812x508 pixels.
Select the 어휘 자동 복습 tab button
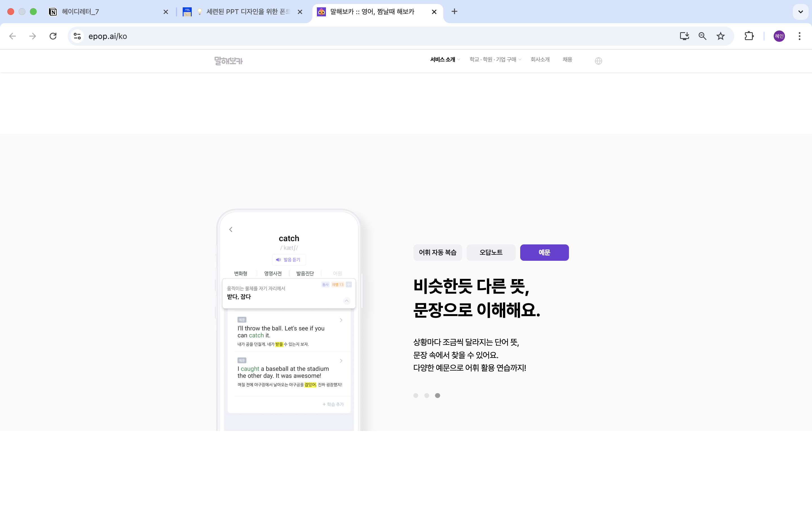pyautogui.click(x=438, y=252)
